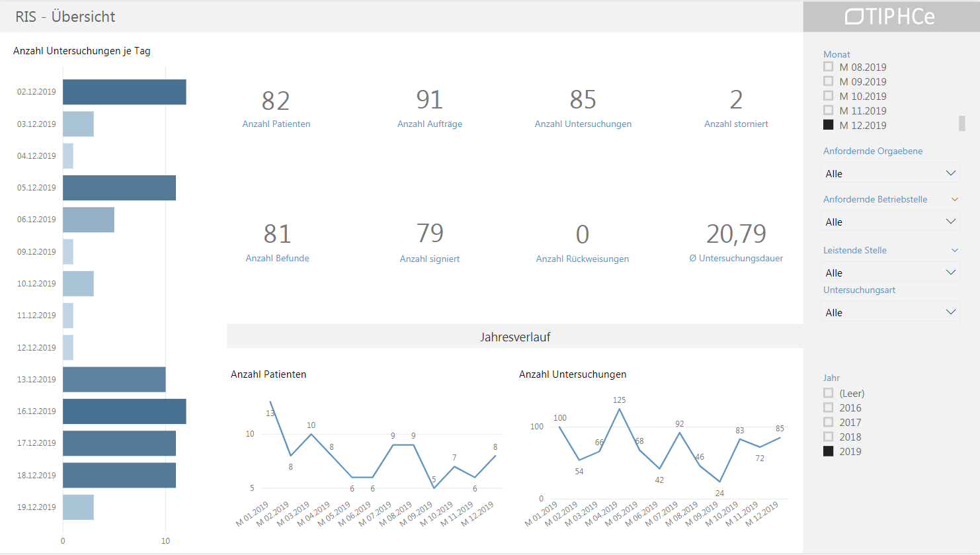This screenshot has height=555, width=980.
Task: Click the RIS - Übersicht page title
Action: [x=65, y=17]
